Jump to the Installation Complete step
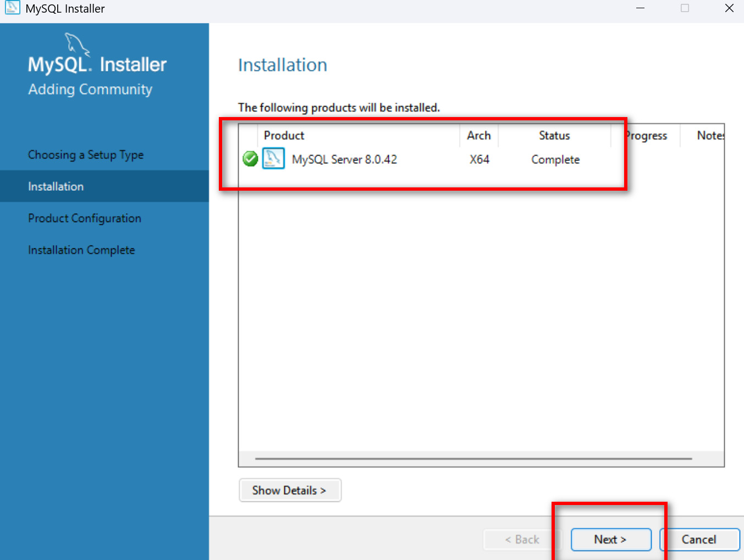 (81, 250)
